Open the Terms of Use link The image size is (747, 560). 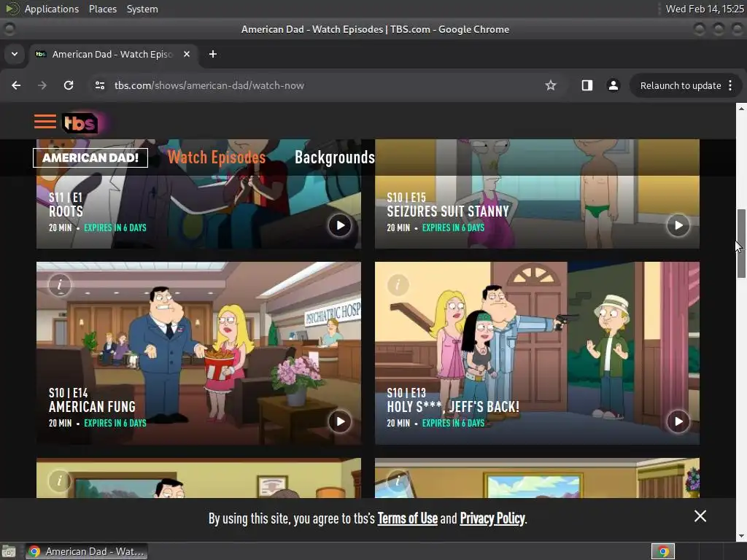(407, 518)
